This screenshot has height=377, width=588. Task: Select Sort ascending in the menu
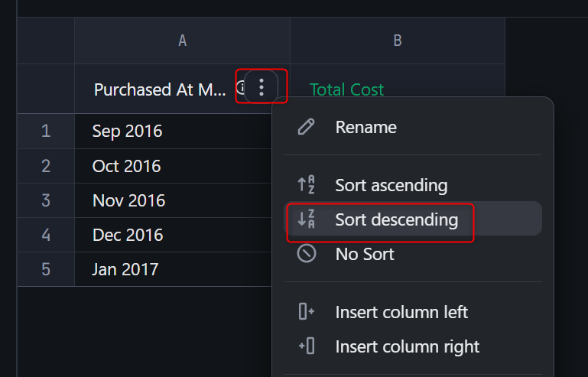pyautogui.click(x=391, y=185)
